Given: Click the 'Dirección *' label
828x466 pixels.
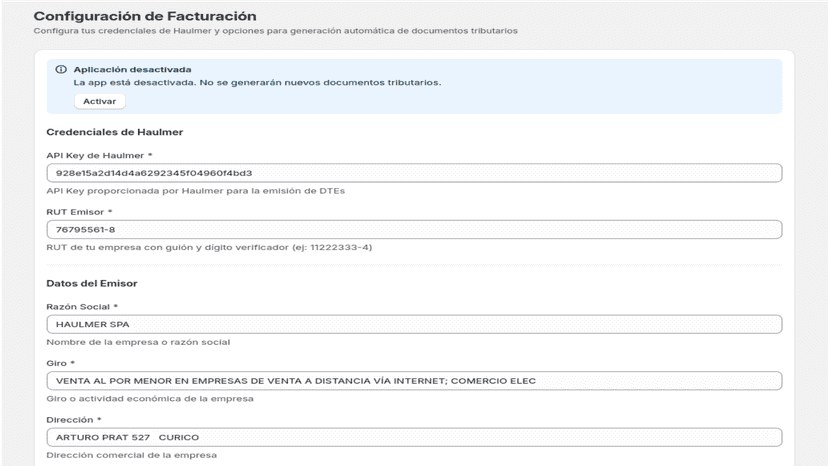Looking at the screenshot, I should point(73,420).
